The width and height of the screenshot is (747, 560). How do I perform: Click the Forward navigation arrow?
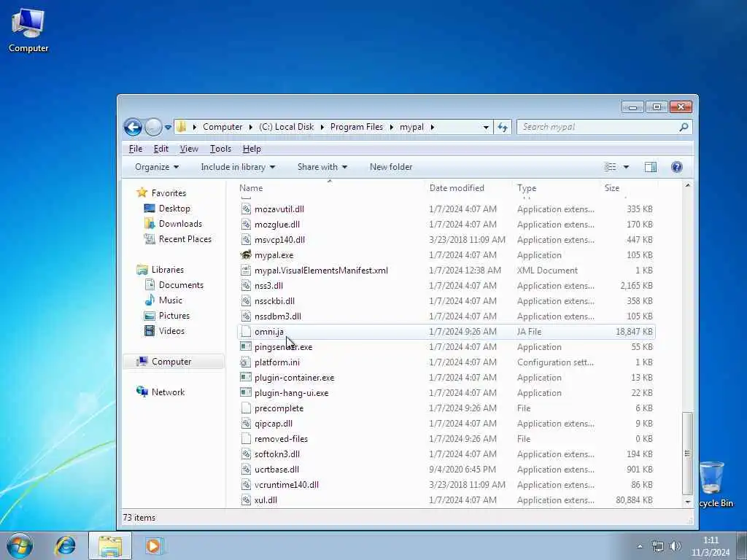153,127
